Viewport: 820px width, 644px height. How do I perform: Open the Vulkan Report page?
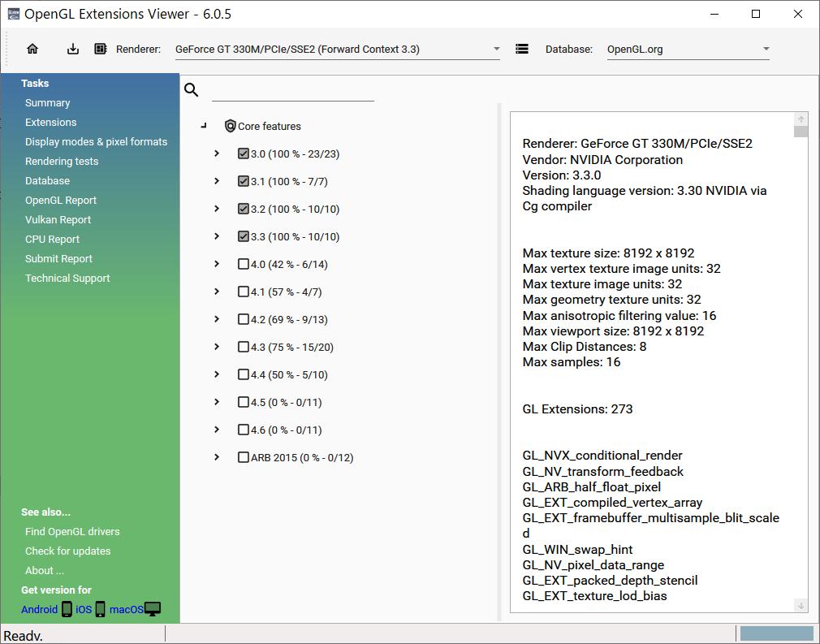click(x=58, y=220)
